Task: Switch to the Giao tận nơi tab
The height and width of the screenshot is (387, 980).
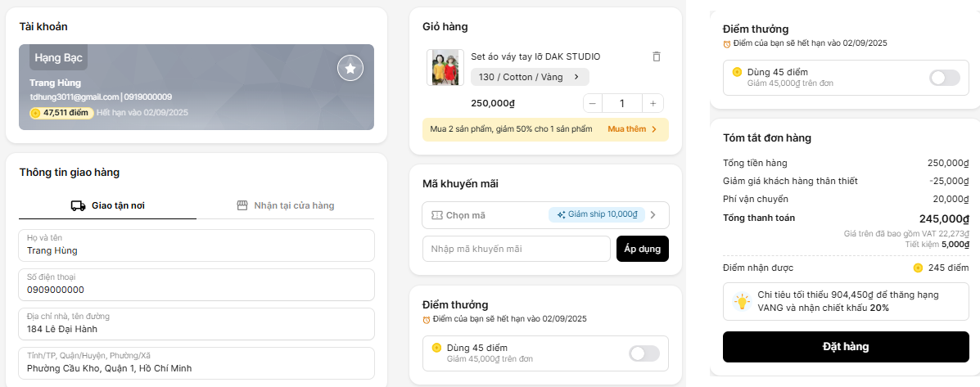Action: click(x=107, y=205)
